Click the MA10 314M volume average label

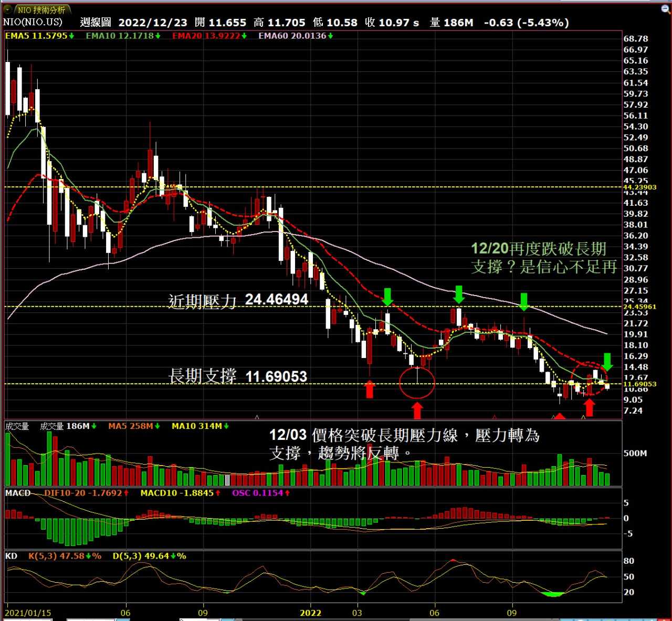click(201, 426)
